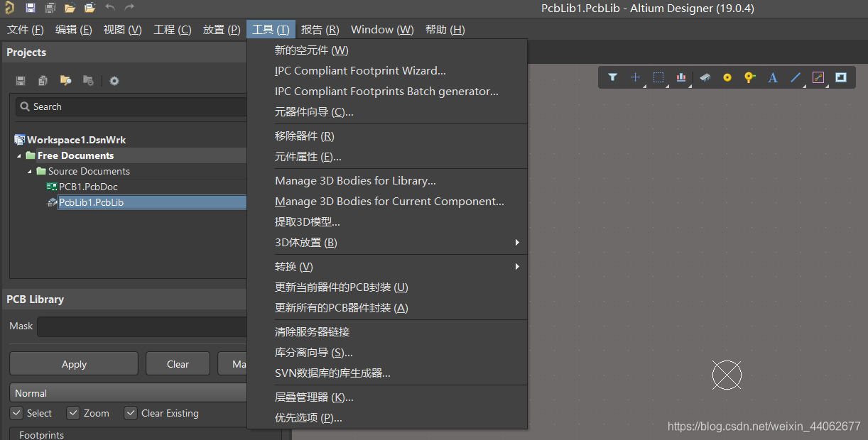Select the place pad tool
The height and width of the screenshot is (440, 868).
[727, 77]
